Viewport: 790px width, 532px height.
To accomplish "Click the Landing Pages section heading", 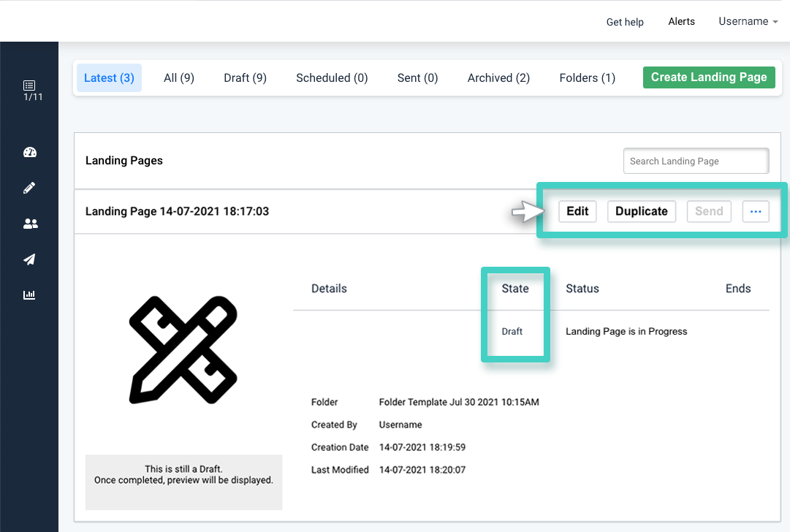I will (x=124, y=161).
